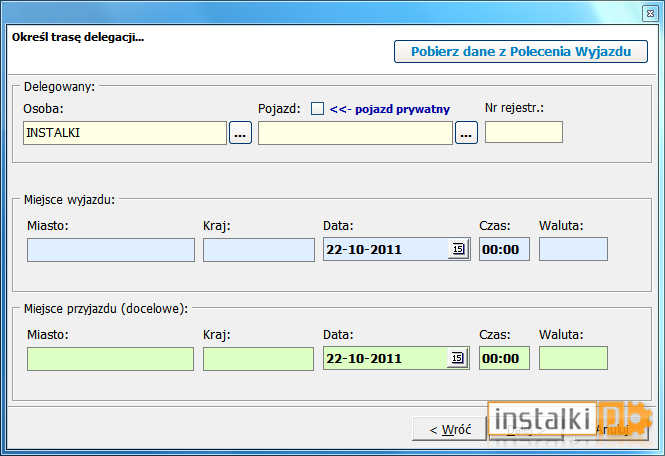The width and height of the screenshot is (665, 456).
Task: Browse vehicles with Pojazd ellipsis button
Action: pyautogui.click(x=467, y=133)
